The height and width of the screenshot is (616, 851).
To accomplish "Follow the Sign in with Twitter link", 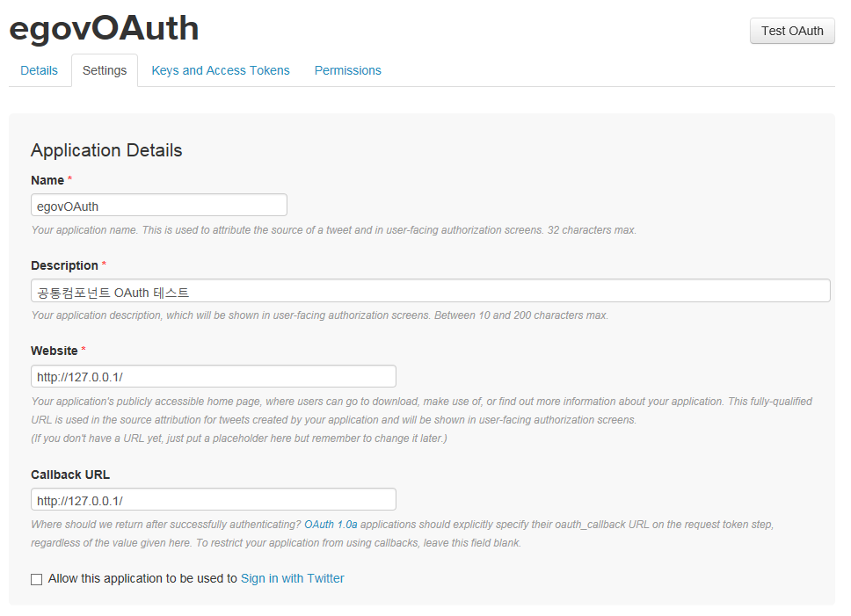I will (x=292, y=578).
